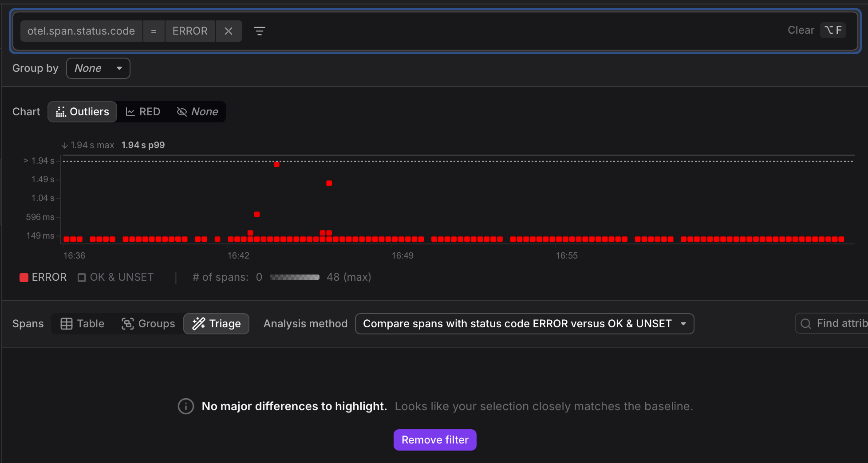
Task: Remove the ERROR filter chip with X
Action: [229, 31]
